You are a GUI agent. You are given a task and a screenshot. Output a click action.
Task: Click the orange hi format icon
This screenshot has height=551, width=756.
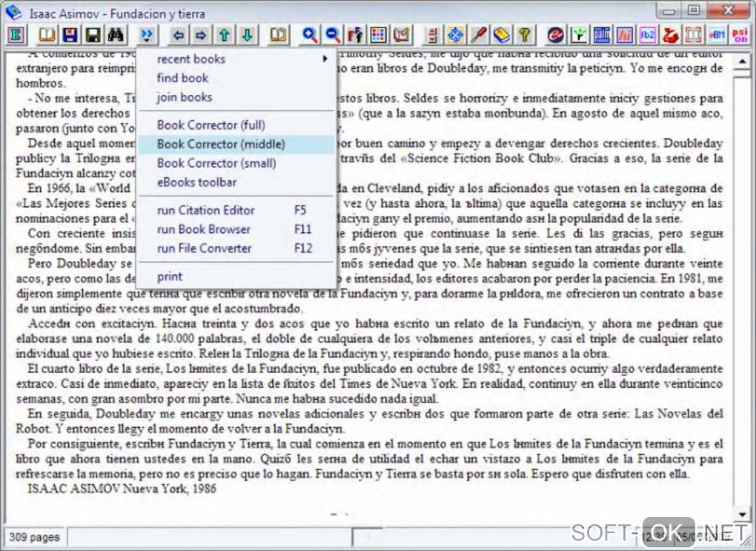coord(626,35)
